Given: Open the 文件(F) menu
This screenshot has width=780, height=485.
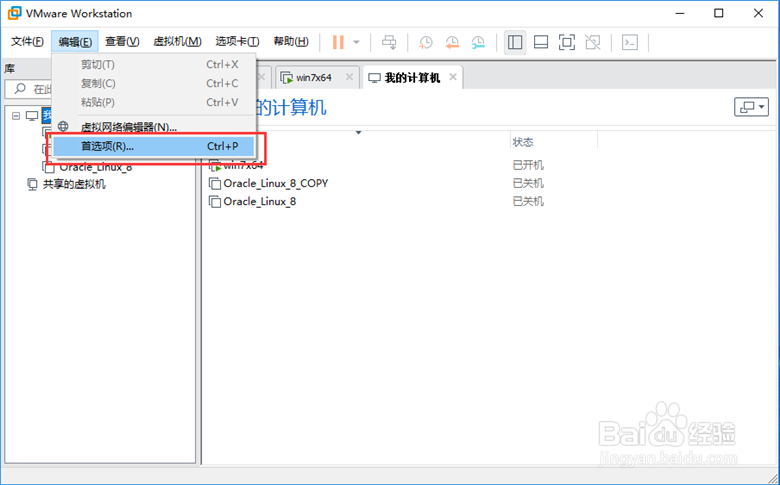Looking at the screenshot, I should click(27, 41).
